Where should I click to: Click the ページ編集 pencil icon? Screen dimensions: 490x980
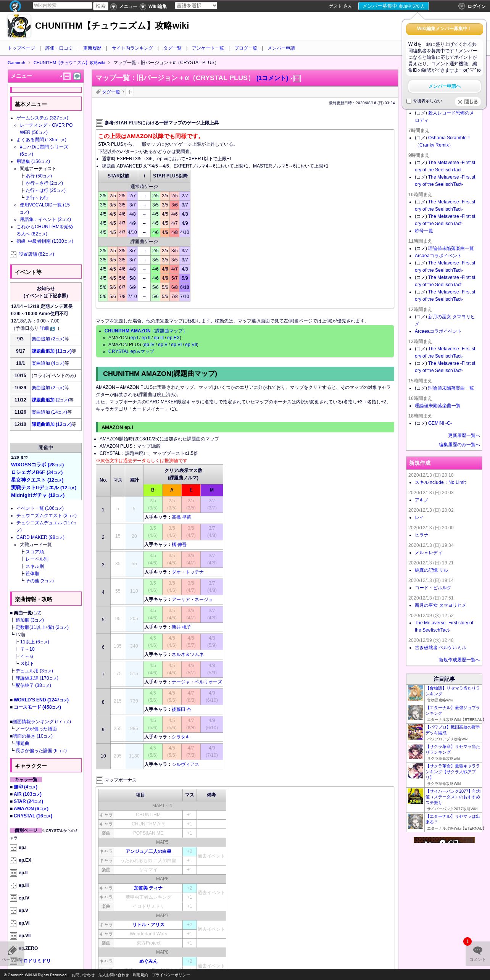coord(12,950)
